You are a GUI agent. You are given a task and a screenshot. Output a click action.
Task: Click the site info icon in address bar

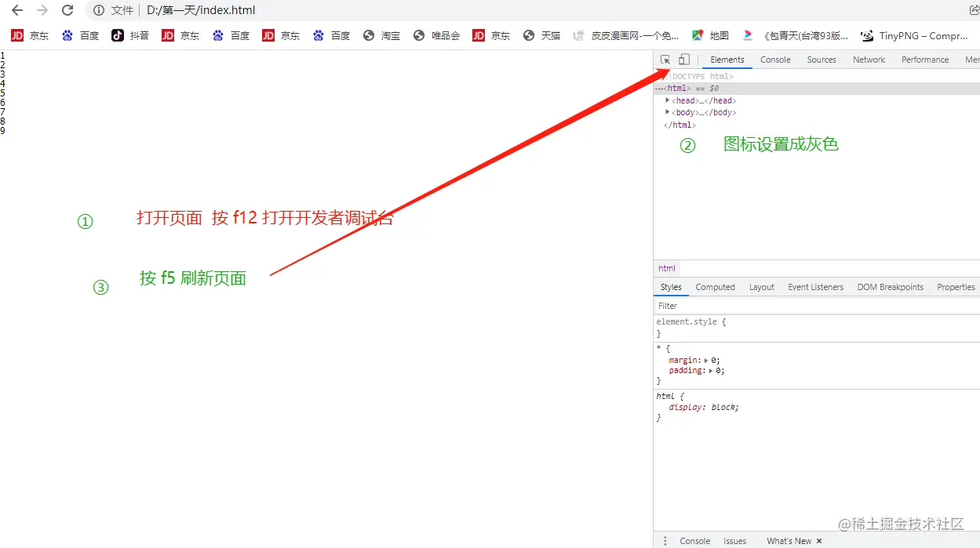click(x=99, y=10)
